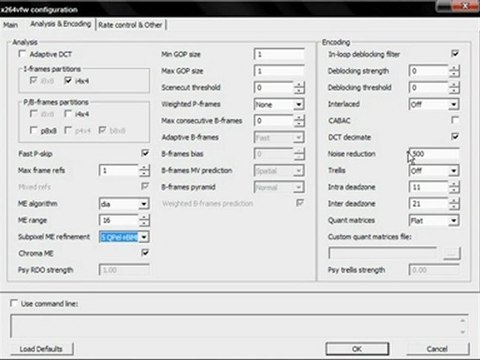Click the Scenecut threshold value field
Viewport: 480px width, 360px height.
(274, 88)
